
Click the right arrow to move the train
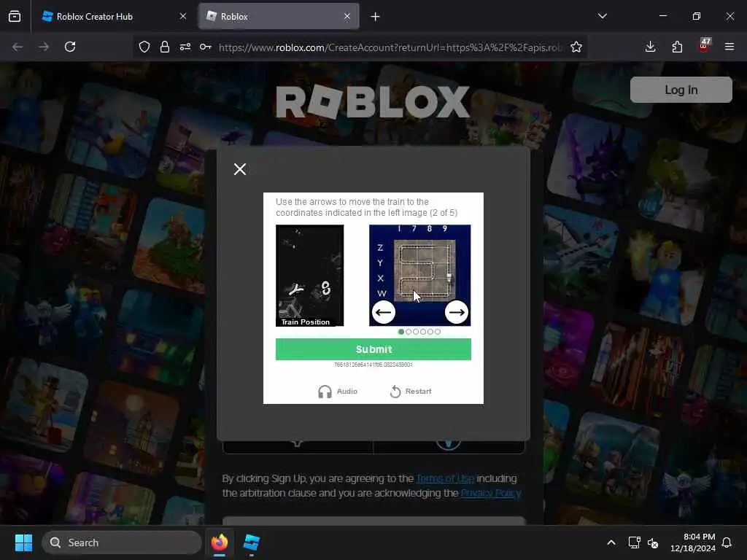457,312
